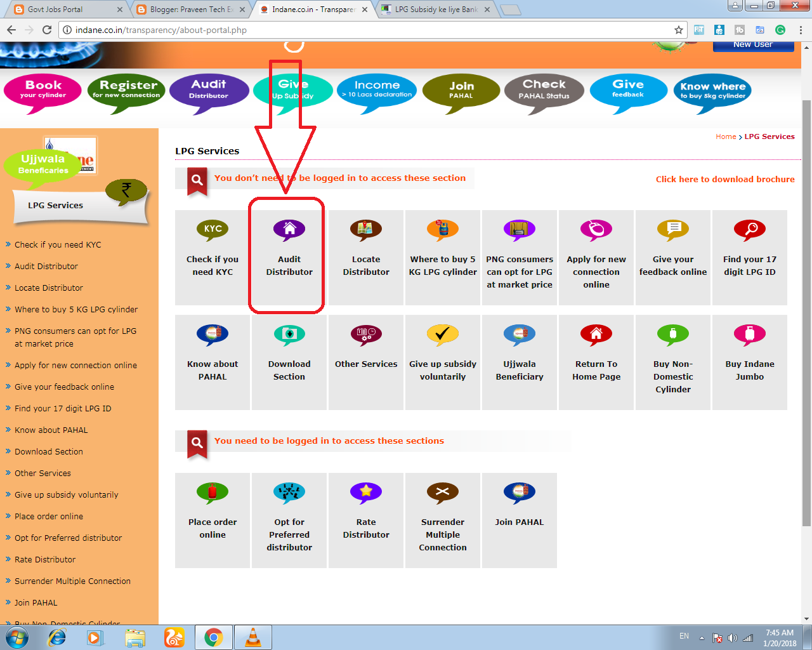Reload the page with refresh icon

[x=47, y=30]
